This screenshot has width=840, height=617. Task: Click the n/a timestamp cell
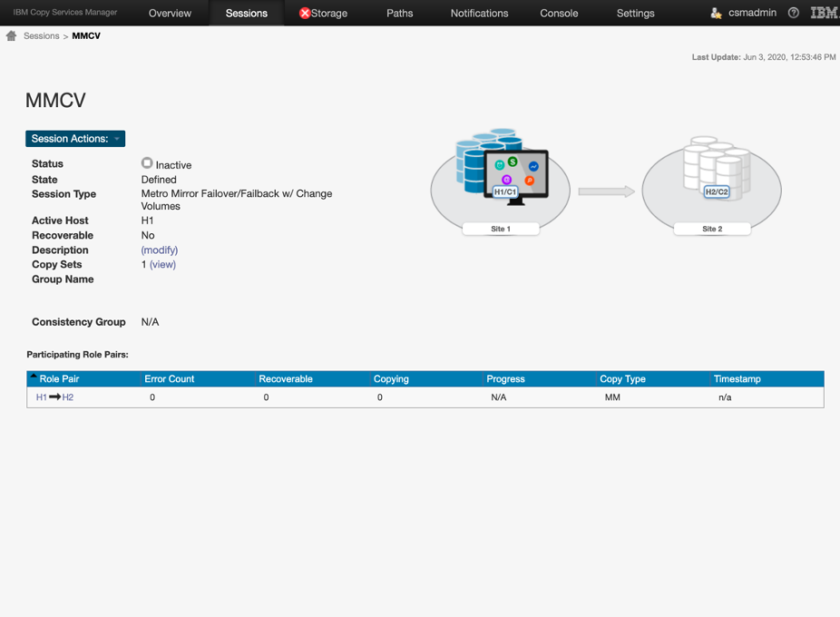pyautogui.click(x=725, y=397)
